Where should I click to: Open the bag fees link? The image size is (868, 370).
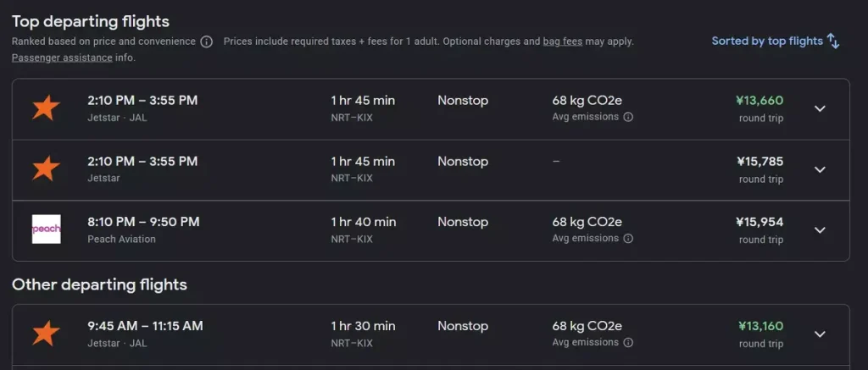[x=562, y=41]
